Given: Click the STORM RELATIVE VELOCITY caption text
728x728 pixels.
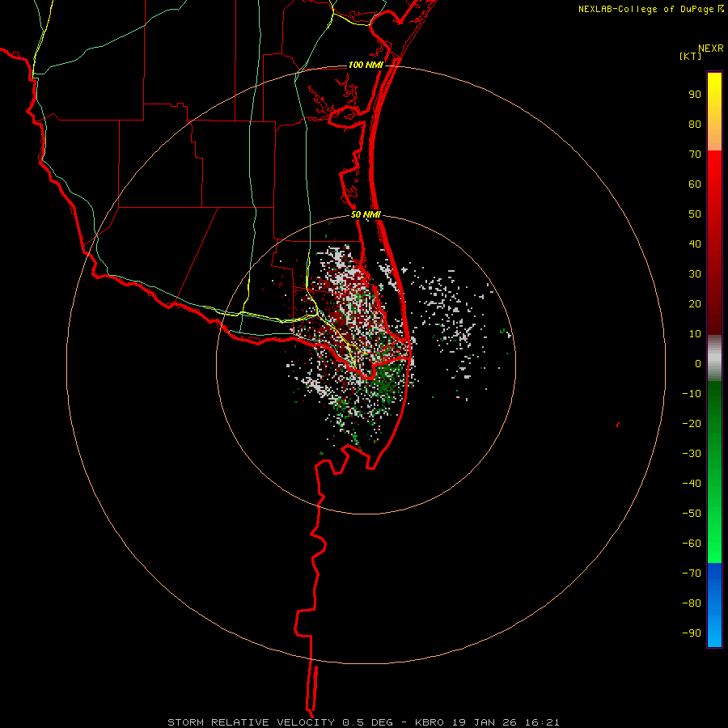Looking at the screenshot, I should (x=251, y=722).
